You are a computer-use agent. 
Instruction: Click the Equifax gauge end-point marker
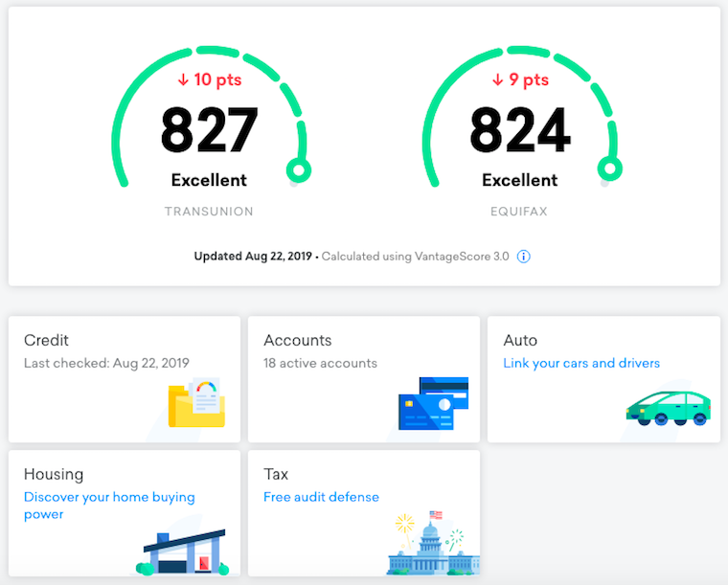pyautogui.click(x=609, y=169)
